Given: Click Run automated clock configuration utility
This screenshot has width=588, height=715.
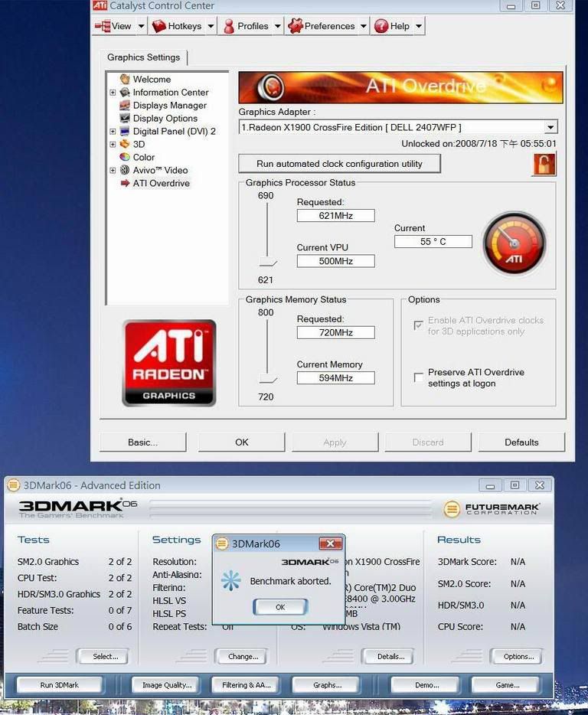Looking at the screenshot, I should (339, 164).
